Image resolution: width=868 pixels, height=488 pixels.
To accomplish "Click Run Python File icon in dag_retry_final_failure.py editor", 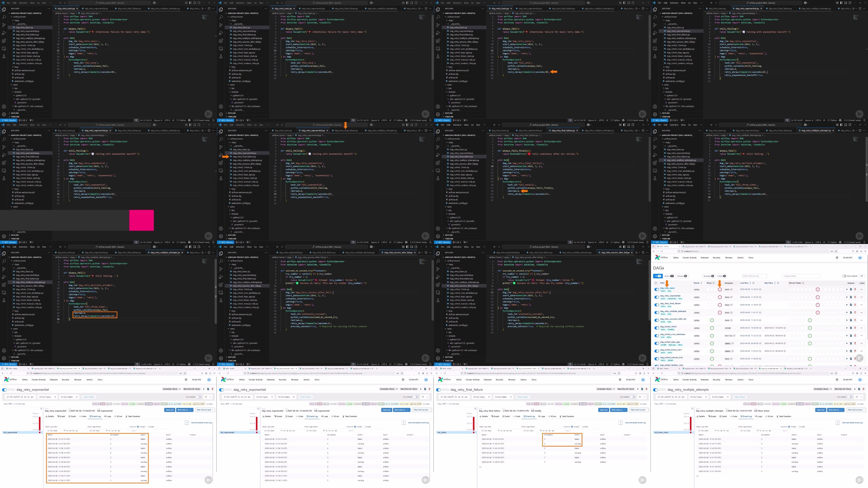I will tap(637, 131).
